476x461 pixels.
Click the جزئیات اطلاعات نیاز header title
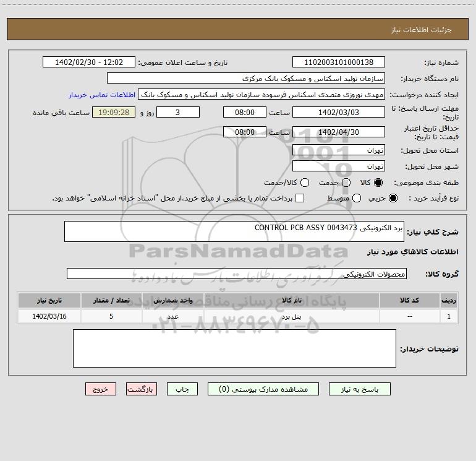[x=422, y=30]
